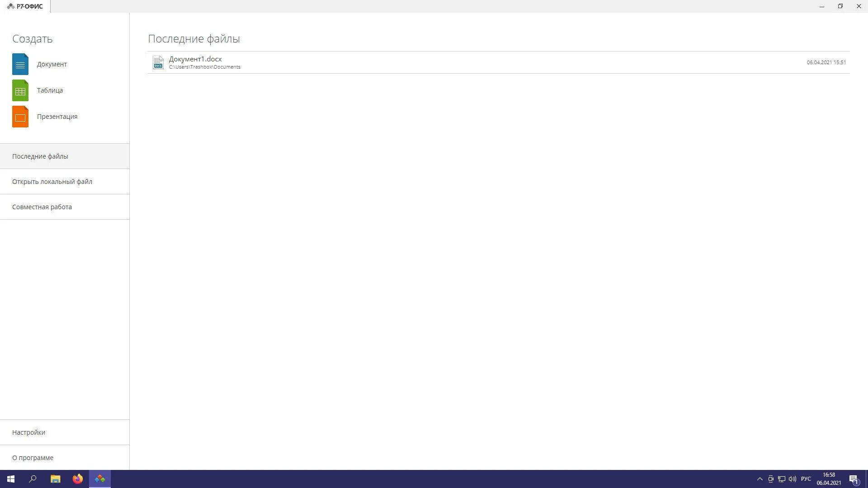868x488 pixels.
Task: Open the Р7-Офис home tab
Action: pos(25,6)
